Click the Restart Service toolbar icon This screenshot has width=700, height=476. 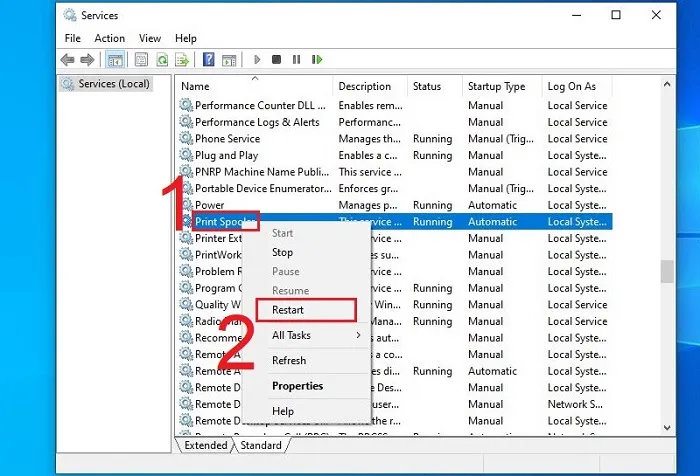(317, 60)
